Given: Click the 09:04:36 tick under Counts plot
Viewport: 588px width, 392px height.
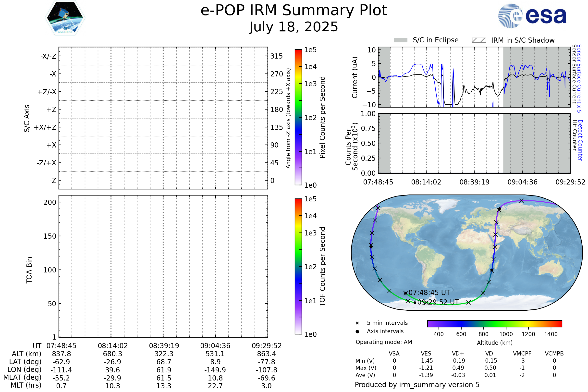Looking at the screenshot, I should (x=522, y=182).
